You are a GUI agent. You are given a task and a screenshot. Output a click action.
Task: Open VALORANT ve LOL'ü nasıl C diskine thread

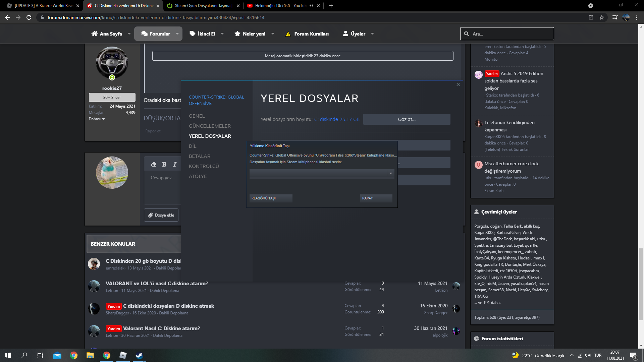(157, 284)
